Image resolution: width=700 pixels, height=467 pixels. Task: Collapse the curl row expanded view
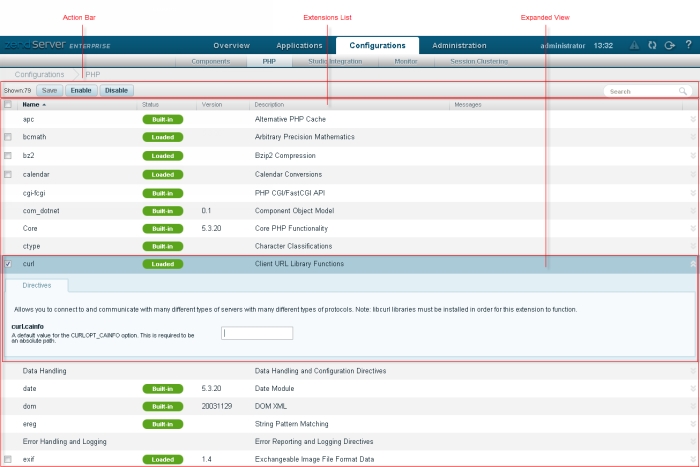tap(691, 264)
